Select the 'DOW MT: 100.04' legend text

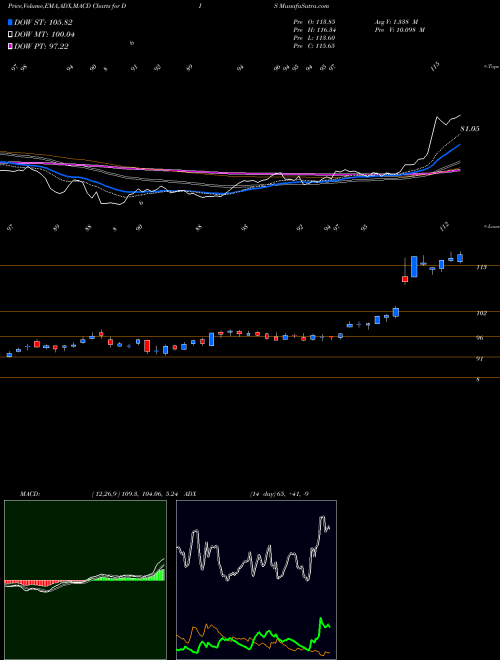[x=45, y=35]
